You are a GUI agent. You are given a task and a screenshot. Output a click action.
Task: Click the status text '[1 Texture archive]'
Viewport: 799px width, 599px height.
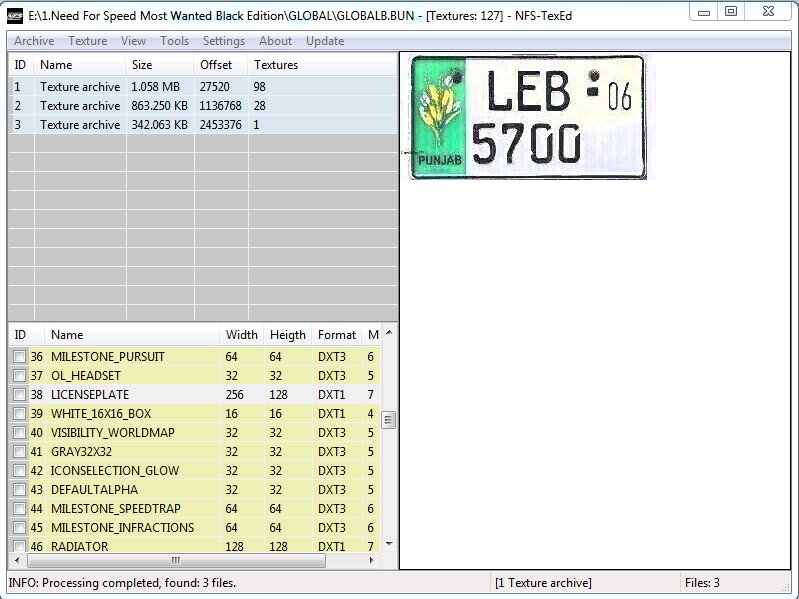click(x=543, y=583)
